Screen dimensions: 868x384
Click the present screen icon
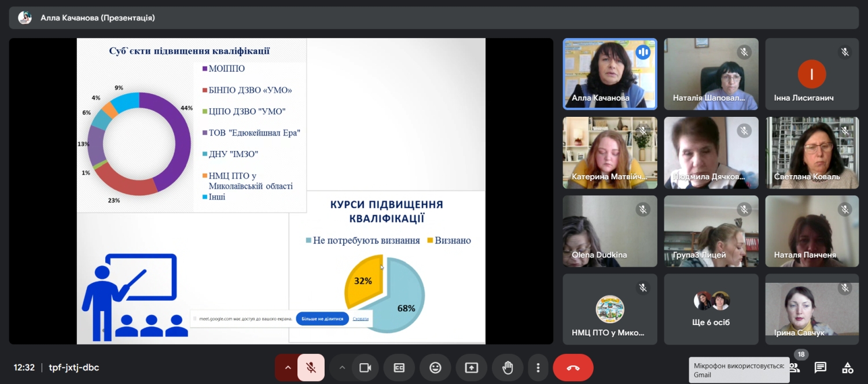(x=471, y=368)
